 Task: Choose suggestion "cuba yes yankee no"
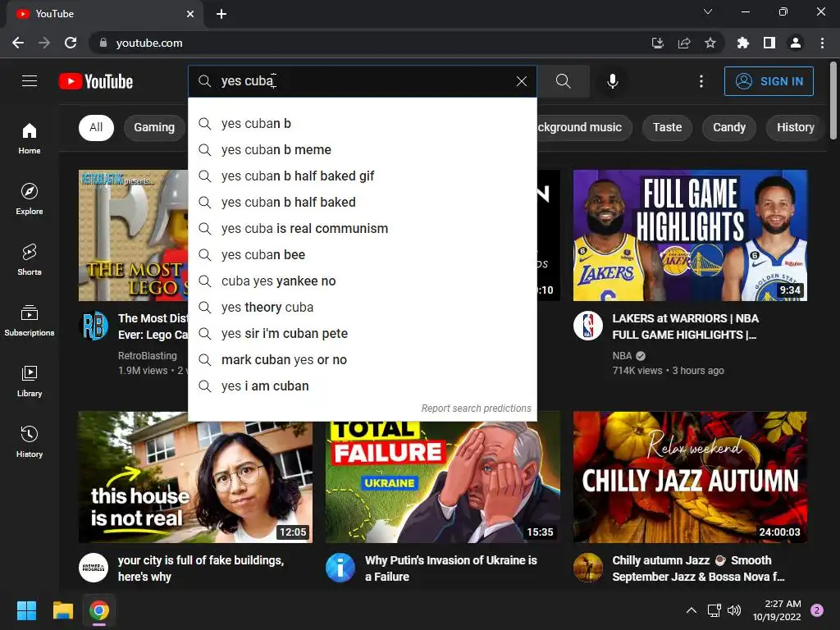click(362, 281)
